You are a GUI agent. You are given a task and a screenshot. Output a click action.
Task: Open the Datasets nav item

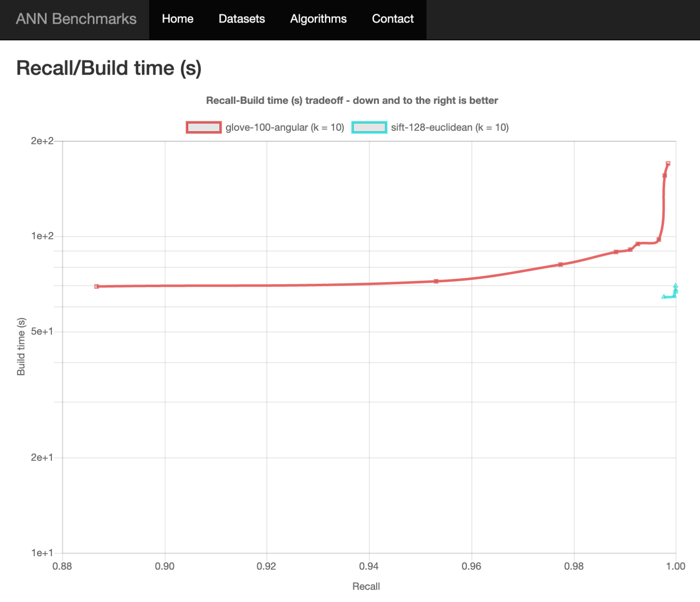click(242, 19)
